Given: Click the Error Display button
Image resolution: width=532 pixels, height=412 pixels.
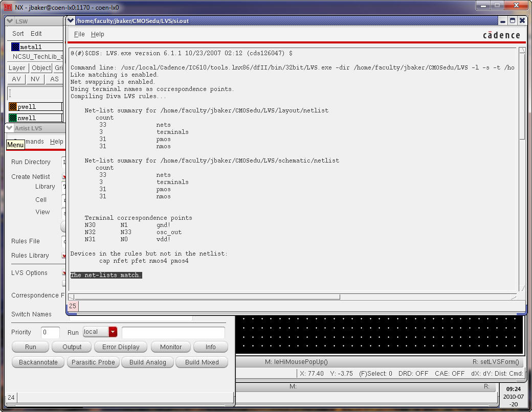Looking at the screenshot, I should pos(121,347).
